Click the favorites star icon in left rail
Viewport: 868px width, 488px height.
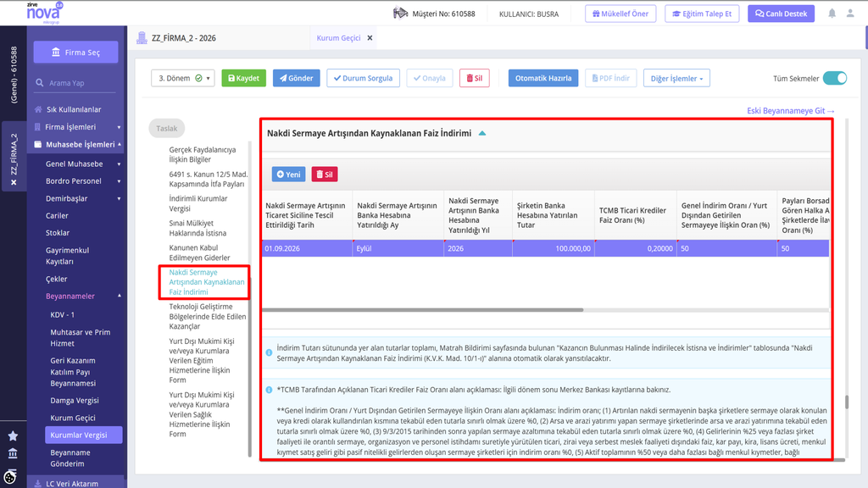(13, 436)
